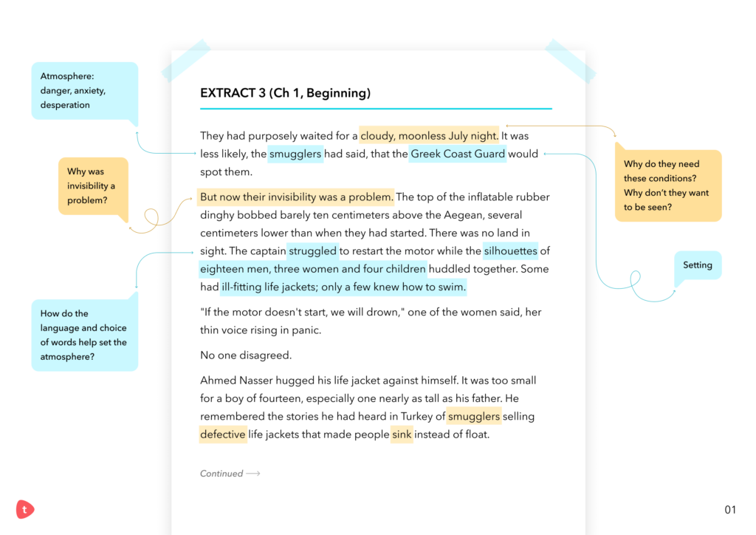Click the 'How do the language' annotation bubble
756x535 pixels.
(84, 335)
